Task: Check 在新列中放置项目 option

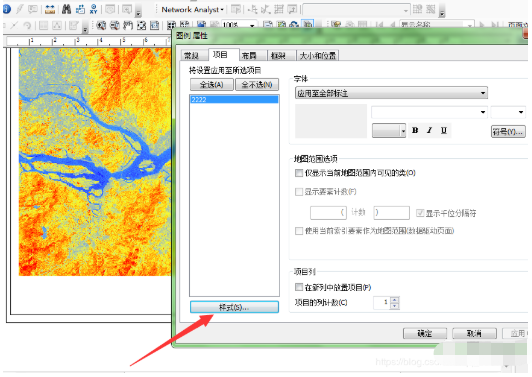Action: [x=299, y=287]
